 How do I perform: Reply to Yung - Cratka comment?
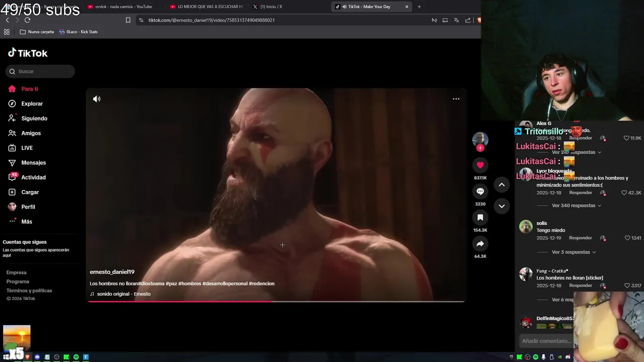pyautogui.click(x=581, y=286)
